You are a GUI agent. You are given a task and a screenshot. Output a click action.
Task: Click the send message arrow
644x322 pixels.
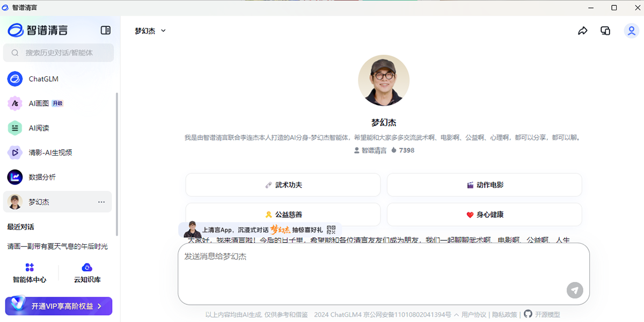point(574,290)
